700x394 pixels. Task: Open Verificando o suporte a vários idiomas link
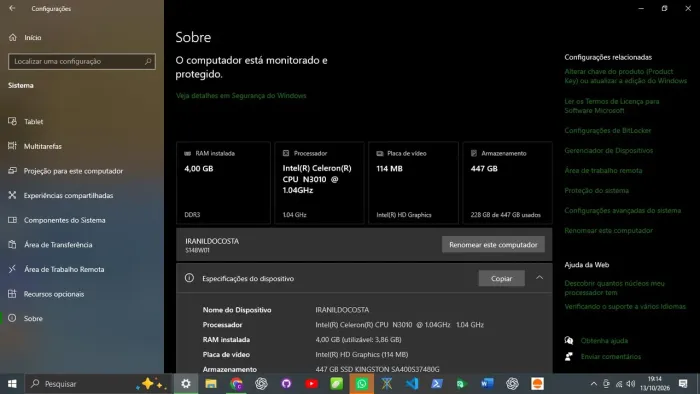625,307
